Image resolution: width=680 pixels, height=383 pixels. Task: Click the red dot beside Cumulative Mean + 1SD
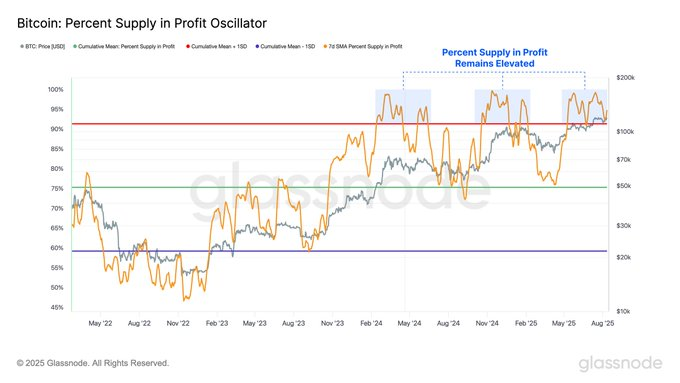pos(188,46)
